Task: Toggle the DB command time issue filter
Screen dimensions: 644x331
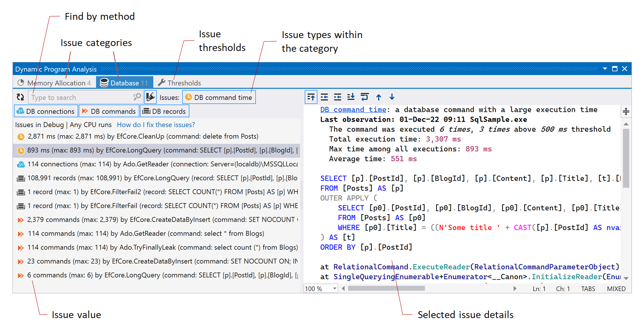Action: tap(219, 97)
